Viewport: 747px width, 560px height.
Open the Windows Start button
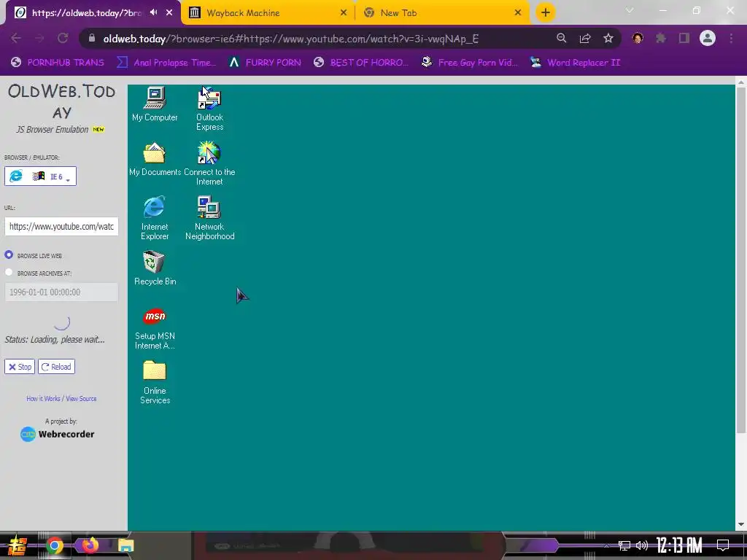17,545
